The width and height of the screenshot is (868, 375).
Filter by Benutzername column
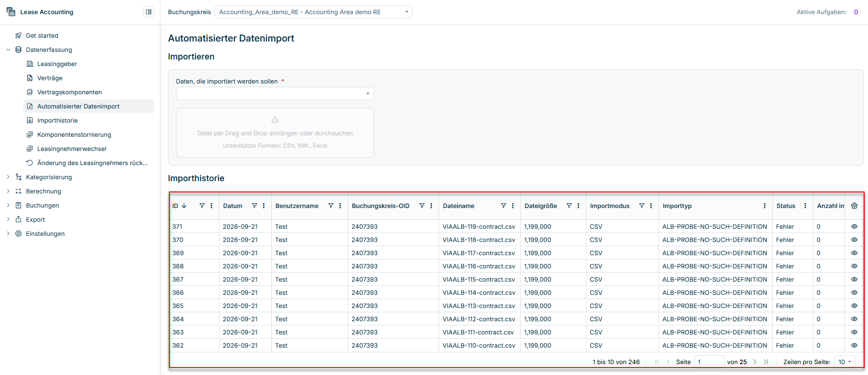coord(331,206)
